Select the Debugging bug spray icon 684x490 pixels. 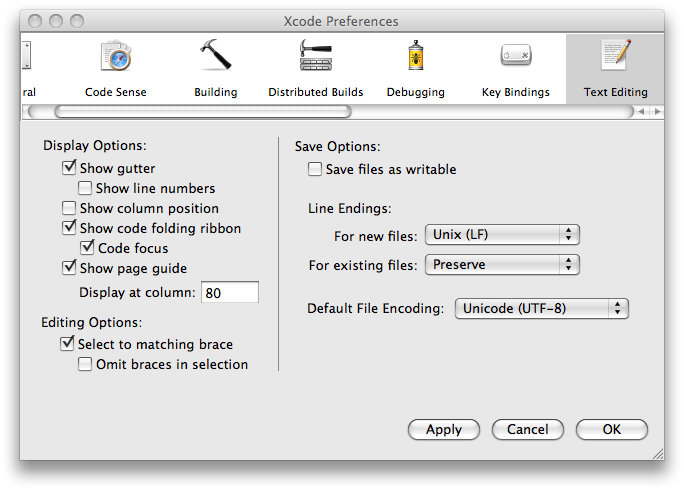point(416,55)
